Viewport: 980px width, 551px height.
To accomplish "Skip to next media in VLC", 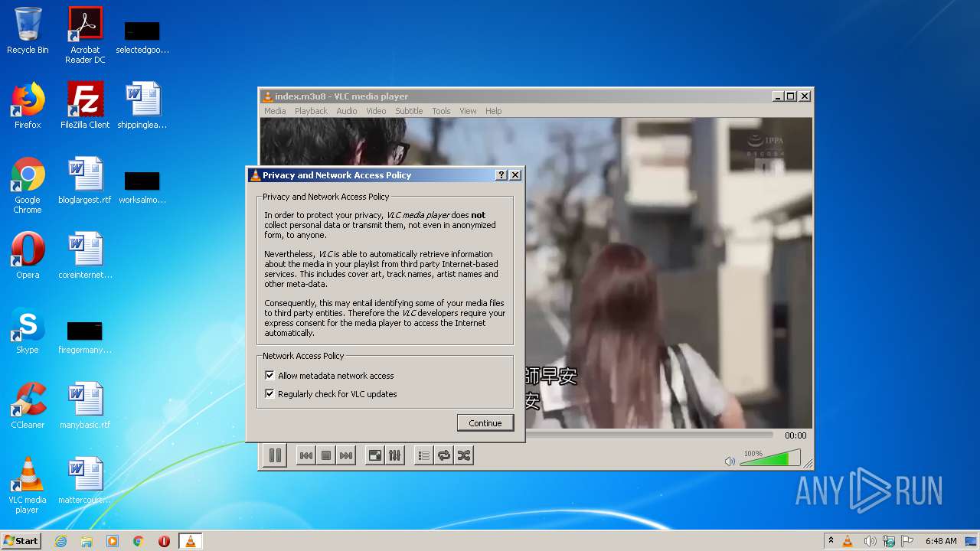I will (346, 455).
